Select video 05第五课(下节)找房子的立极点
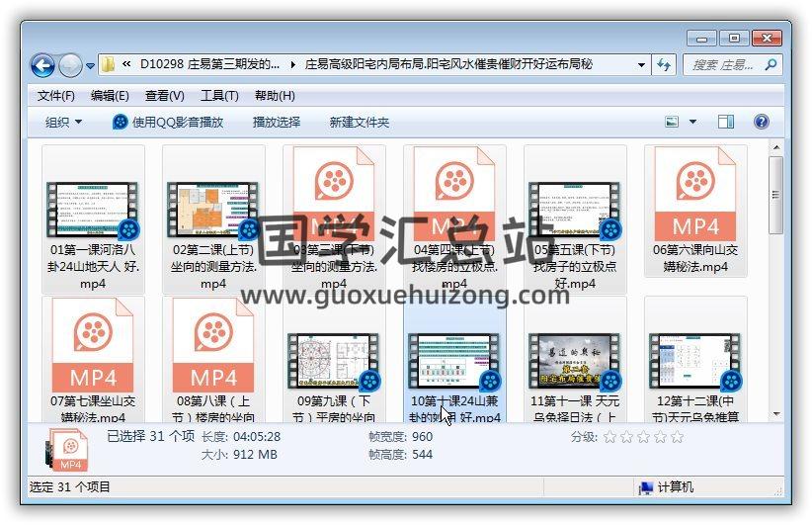Screen dimensions: 812x525 575,219
